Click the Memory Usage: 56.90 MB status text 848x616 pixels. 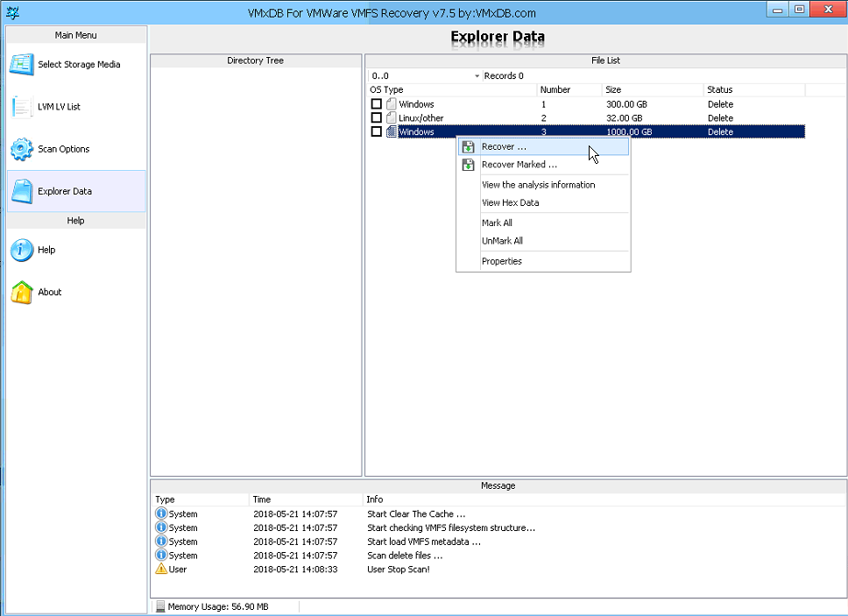coord(218,607)
